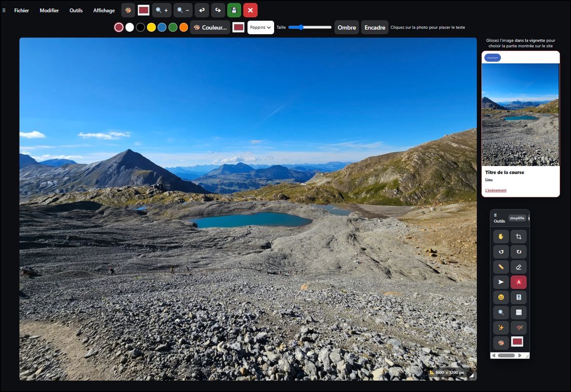Select the magnifier tool in Outils panel

click(x=501, y=312)
